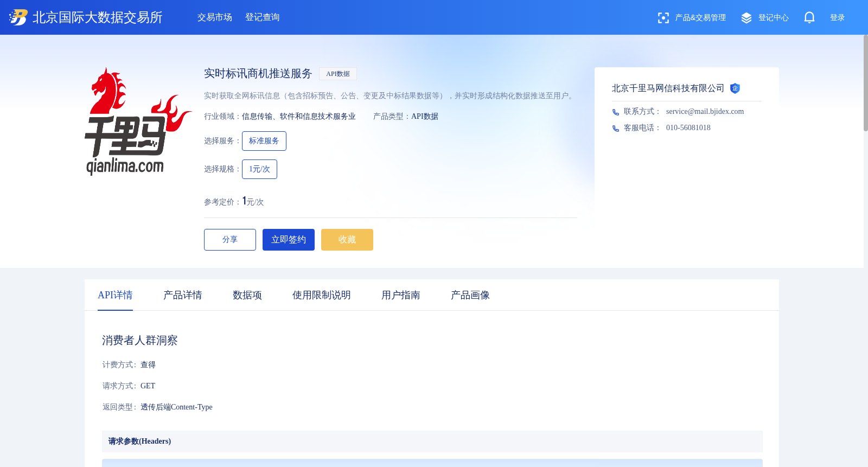The height and width of the screenshot is (467, 868).
Task: Click the API数据 tag badge
Action: click(338, 74)
